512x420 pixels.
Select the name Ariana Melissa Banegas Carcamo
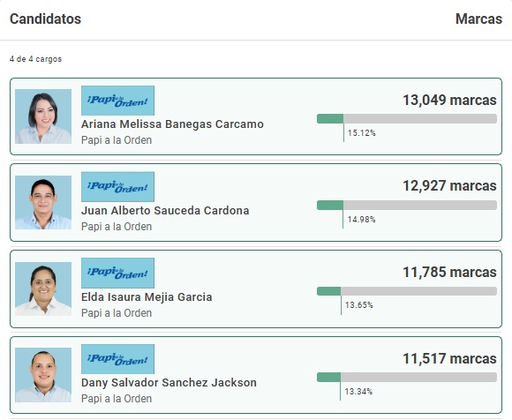[x=172, y=124]
